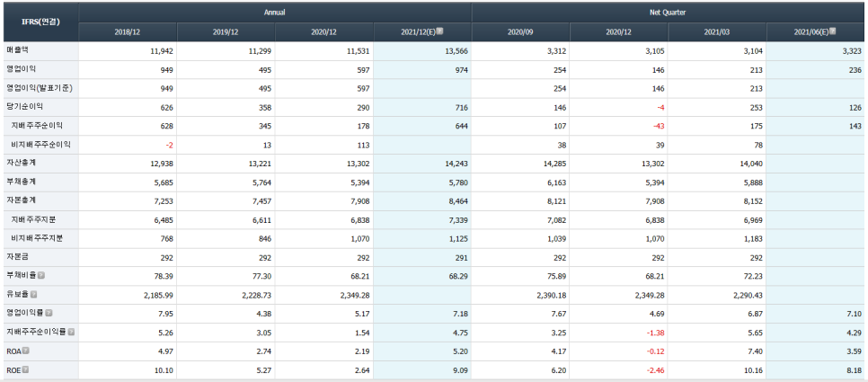Click the red -0.12 ROA value
This screenshot has width=868, height=382.
click(x=655, y=351)
